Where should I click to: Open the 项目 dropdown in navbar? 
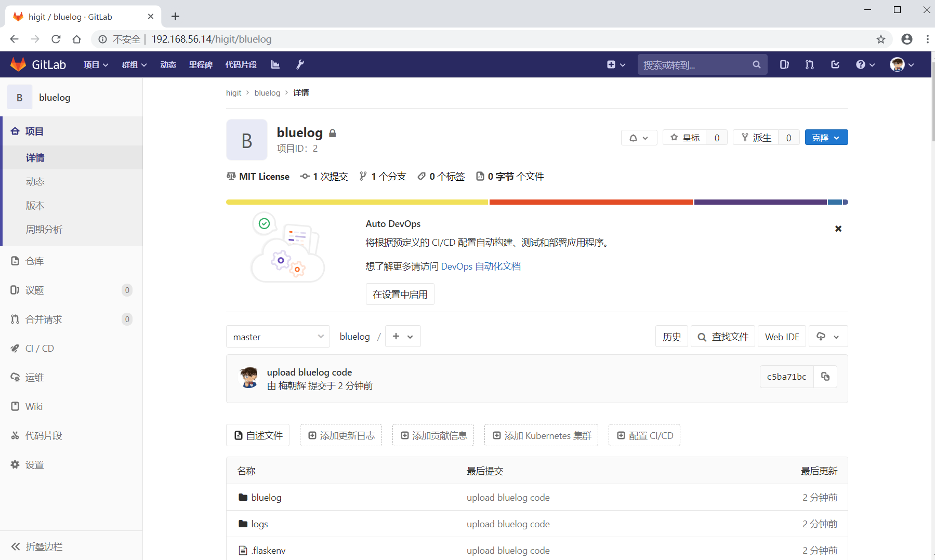[96, 64]
